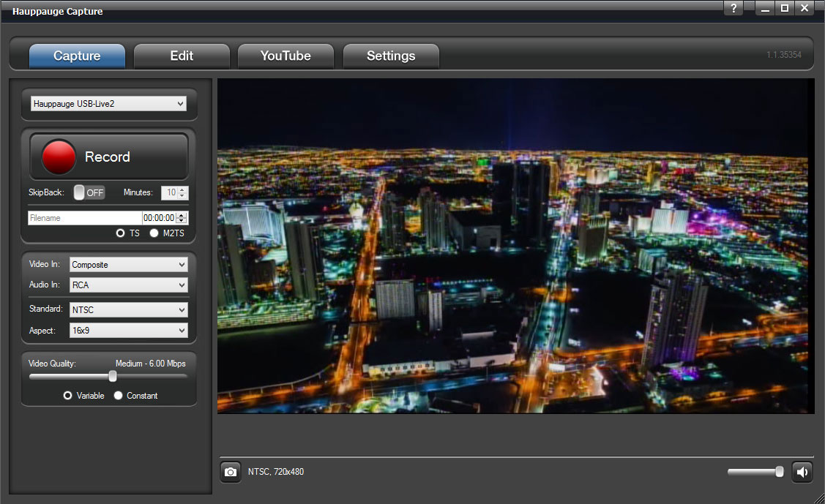The width and height of the screenshot is (825, 504).
Task: Choose Constant bitrate mode
Action: (119, 396)
